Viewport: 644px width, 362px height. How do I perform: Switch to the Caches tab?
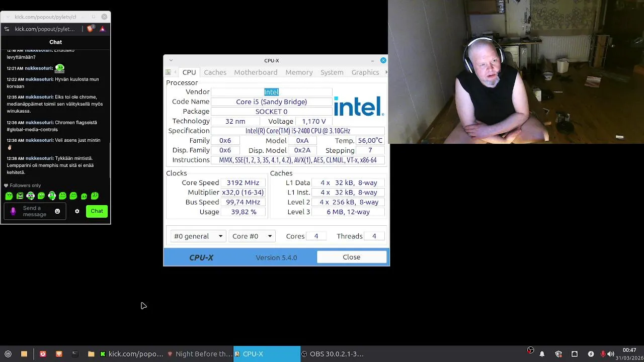(215, 72)
